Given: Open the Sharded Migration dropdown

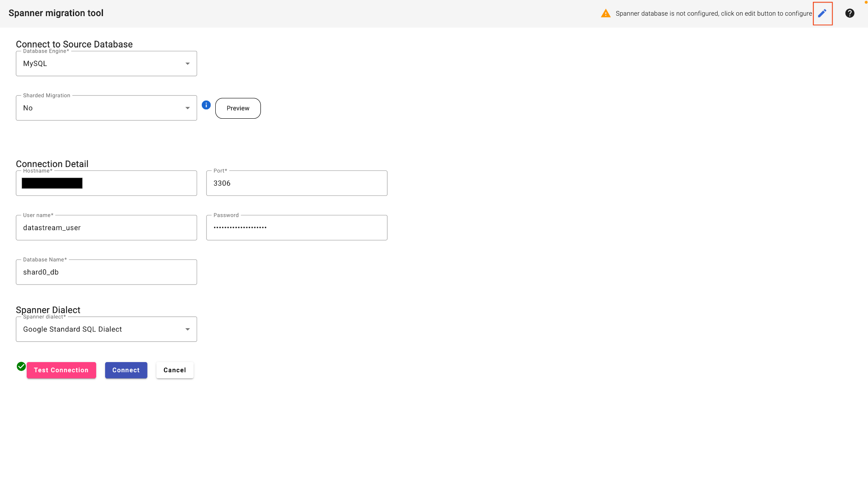Looking at the screenshot, I should pos(106,108).
